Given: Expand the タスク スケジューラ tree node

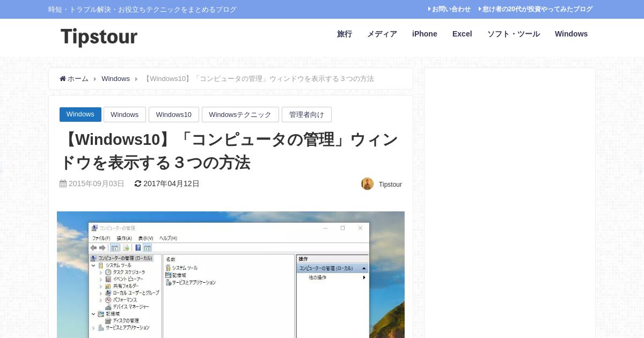Looking at the screenshot, I should (x=101, y=272).
